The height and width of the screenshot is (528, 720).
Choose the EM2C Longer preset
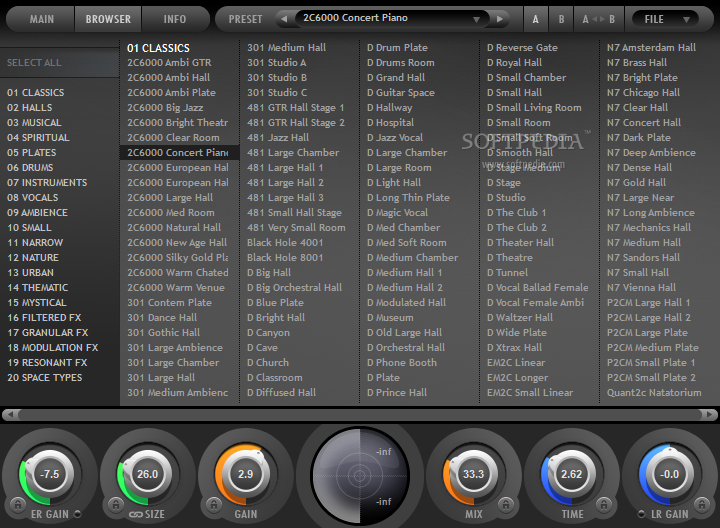(518, 378)
